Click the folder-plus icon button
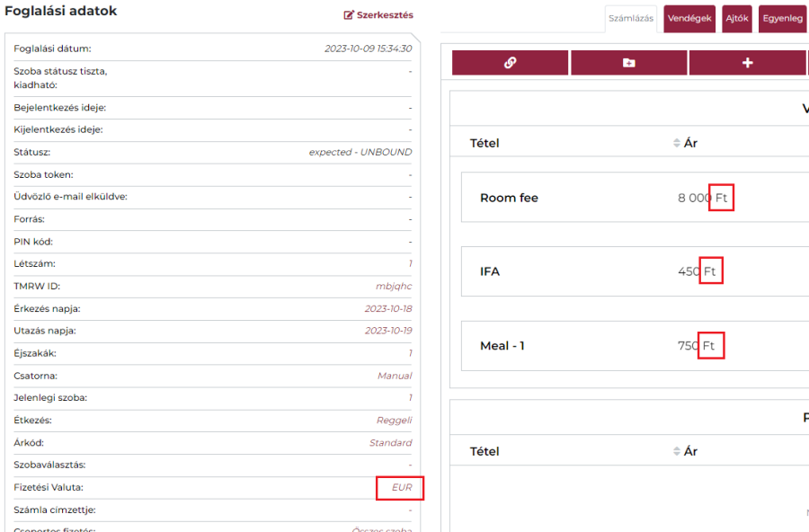The height and width of the screenshot is (532, 809). point(628,63)
